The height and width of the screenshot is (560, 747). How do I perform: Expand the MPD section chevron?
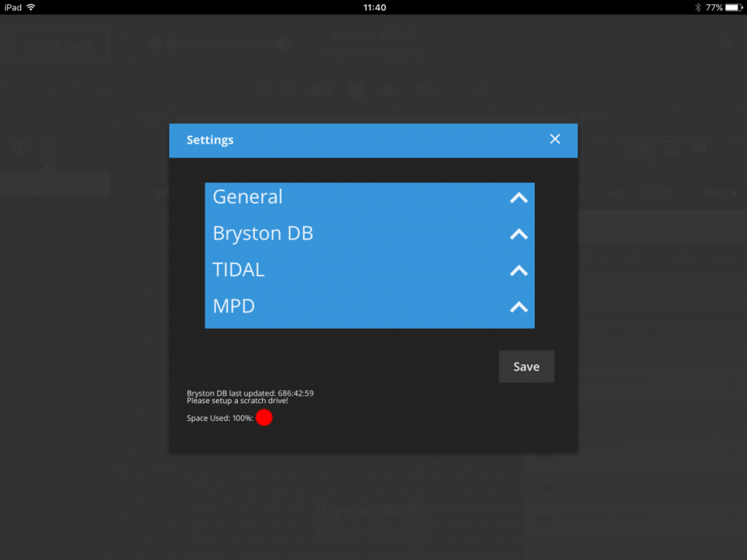tap(519, 307)
